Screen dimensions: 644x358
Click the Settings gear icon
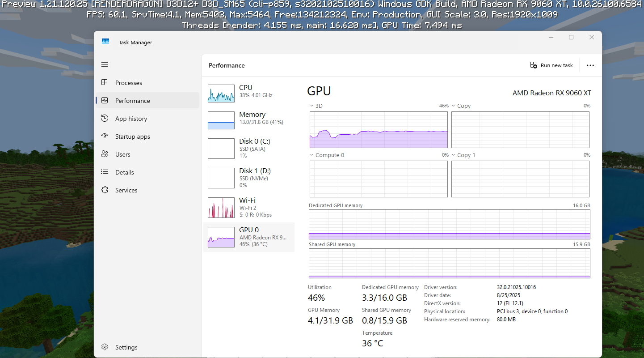pyautogui.click(x=105, y=347)
